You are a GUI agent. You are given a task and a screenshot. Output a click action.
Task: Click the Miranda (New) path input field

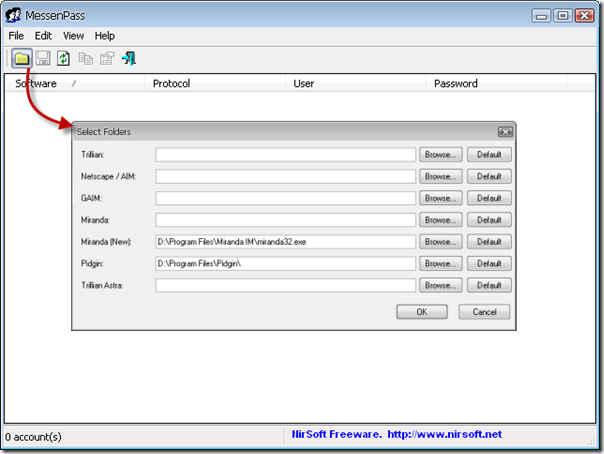pos(285,242)
